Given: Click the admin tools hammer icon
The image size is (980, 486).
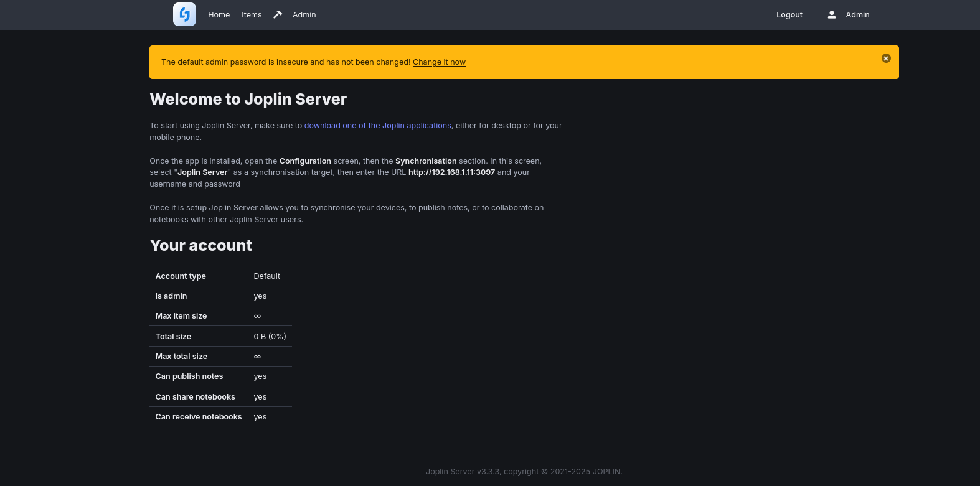Looking at the screenshot, I should (278, 14).
